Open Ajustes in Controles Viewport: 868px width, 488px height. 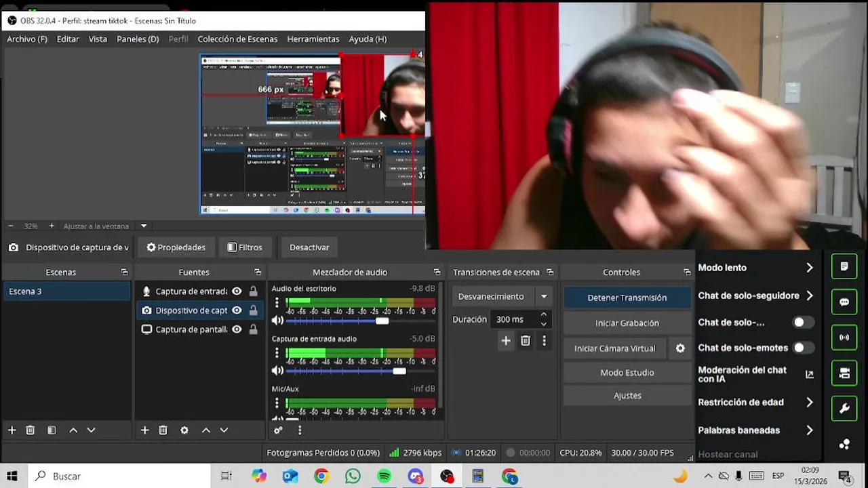(x=627, y=395)
